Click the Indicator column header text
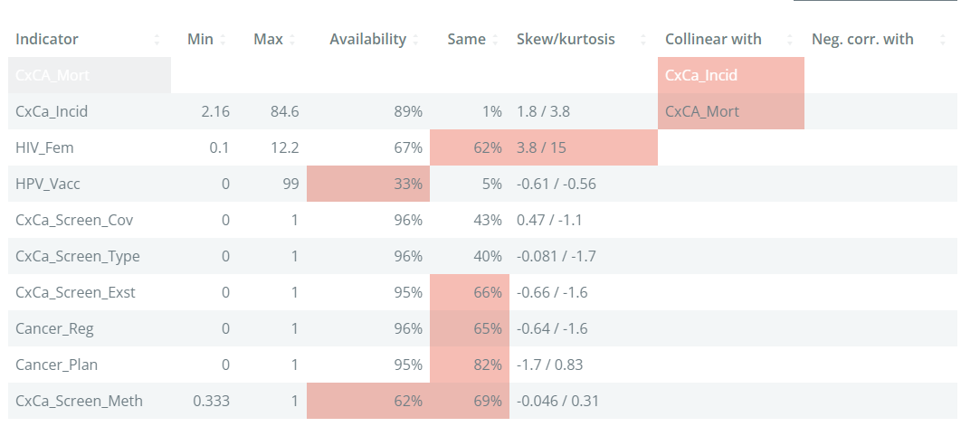980x436 pixels. click(x=47, y=40)
